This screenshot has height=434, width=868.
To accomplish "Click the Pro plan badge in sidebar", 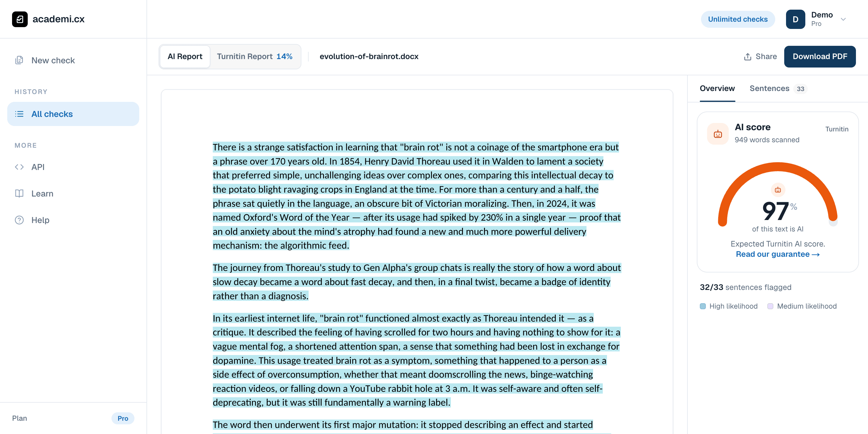I will pyautogui.click(x=123, y=418).
